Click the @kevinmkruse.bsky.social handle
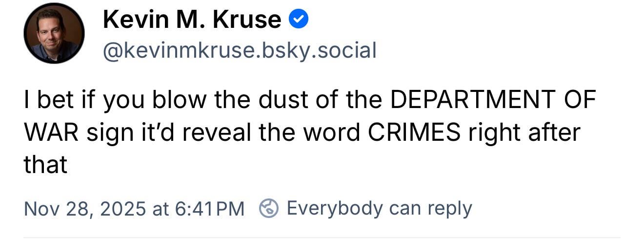 (x=239, y=50)
